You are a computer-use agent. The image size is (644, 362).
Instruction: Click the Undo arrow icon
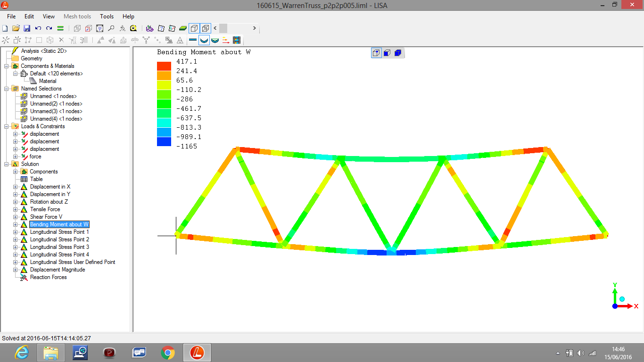tap(38, 28)
